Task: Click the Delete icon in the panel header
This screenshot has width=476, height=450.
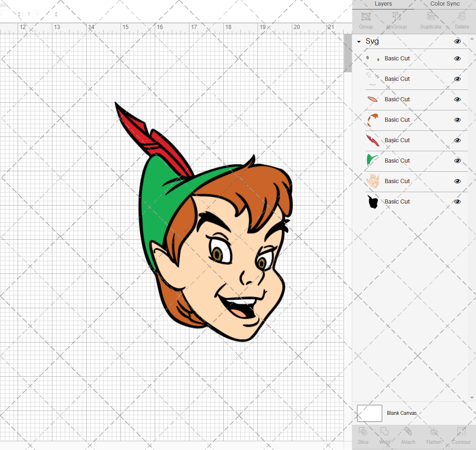Action: pyautogui.click(x=461, y=19)
